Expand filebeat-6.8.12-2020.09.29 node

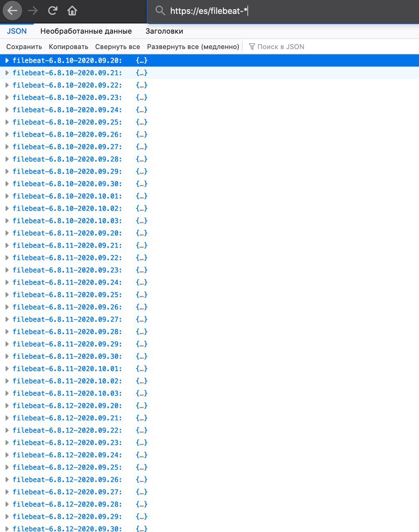tap(7, 517)
